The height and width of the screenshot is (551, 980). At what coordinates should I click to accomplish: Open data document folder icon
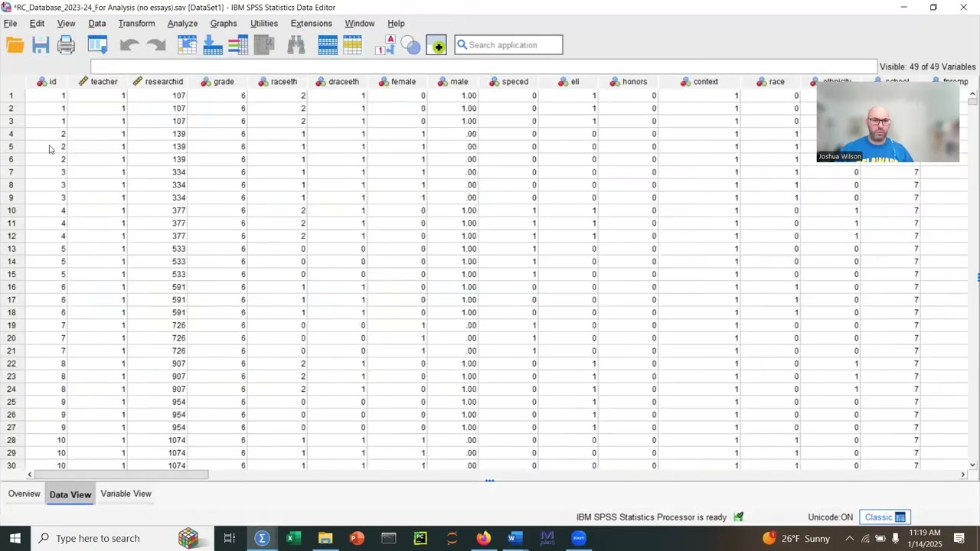[x=15, y=45]
